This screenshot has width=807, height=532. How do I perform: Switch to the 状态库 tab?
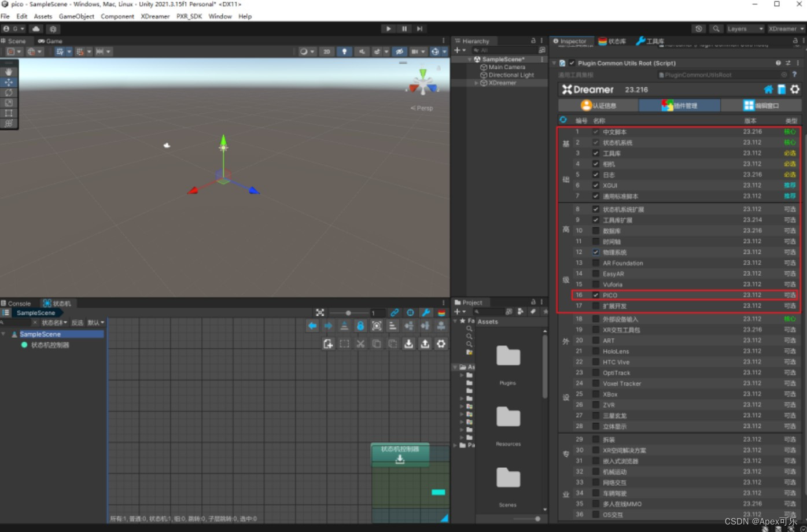(612, 41)
